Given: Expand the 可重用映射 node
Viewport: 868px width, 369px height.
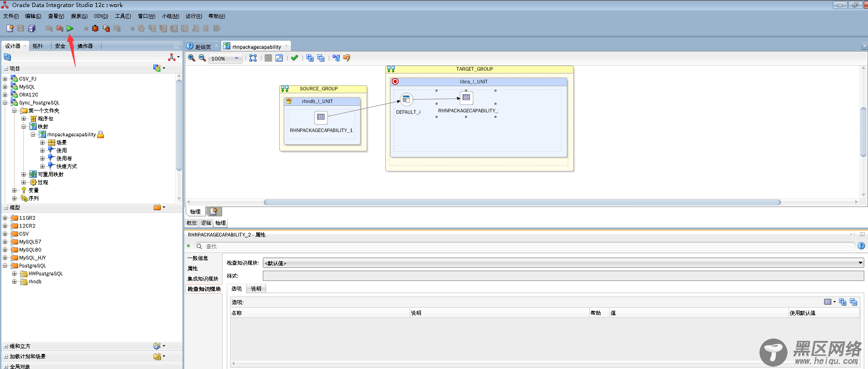Looking at the screenshot, I should tap(24, 174).
